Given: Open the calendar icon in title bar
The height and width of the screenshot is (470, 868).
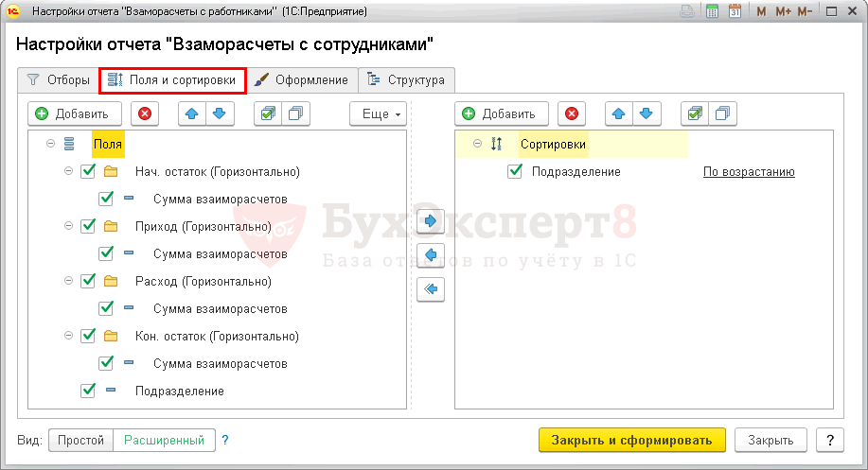Looking at the screenshot, I should (x=735, y=11).
